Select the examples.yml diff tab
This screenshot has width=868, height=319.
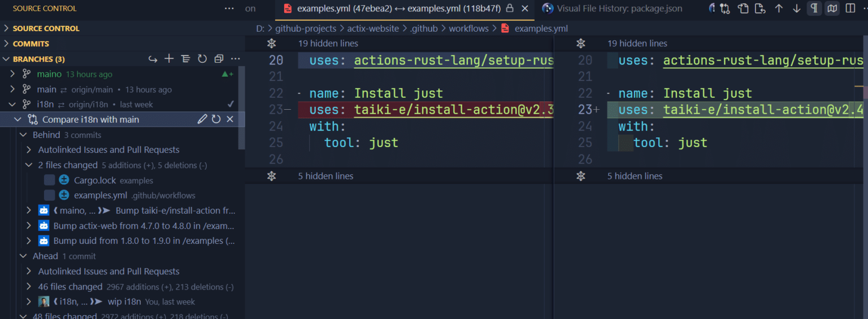click(398, 8)
